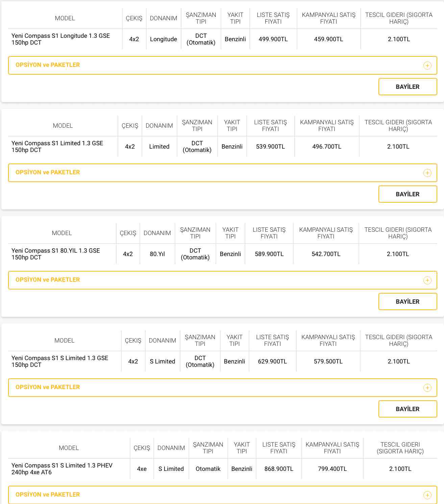Click '4x2' cell in S Limited GSE row

click(133, 361)
